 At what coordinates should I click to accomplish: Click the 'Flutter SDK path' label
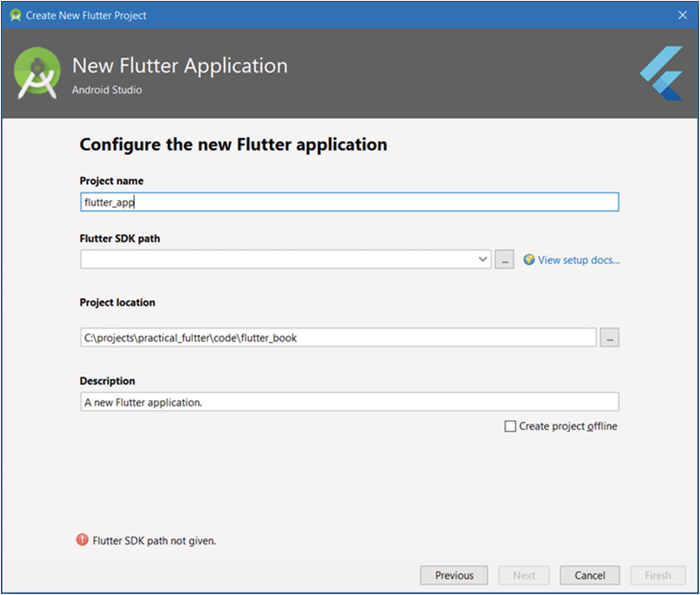[120, 238]
